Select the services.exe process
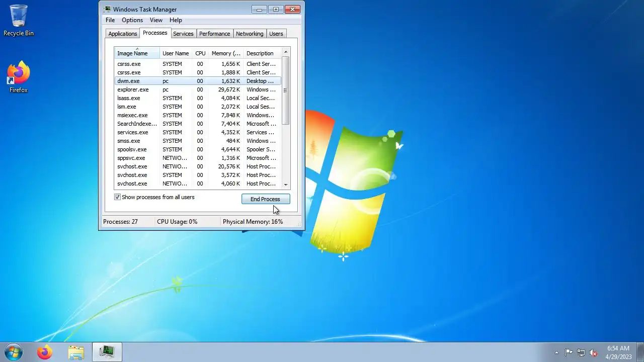644x362 pixels. (198, 132)
